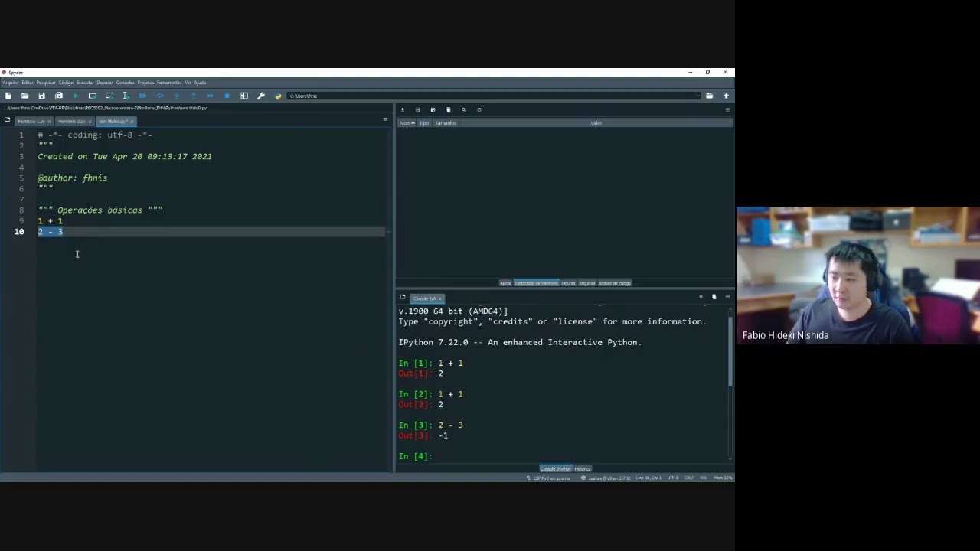Click the Operações básicas docstring line

[x=100, y=210]
